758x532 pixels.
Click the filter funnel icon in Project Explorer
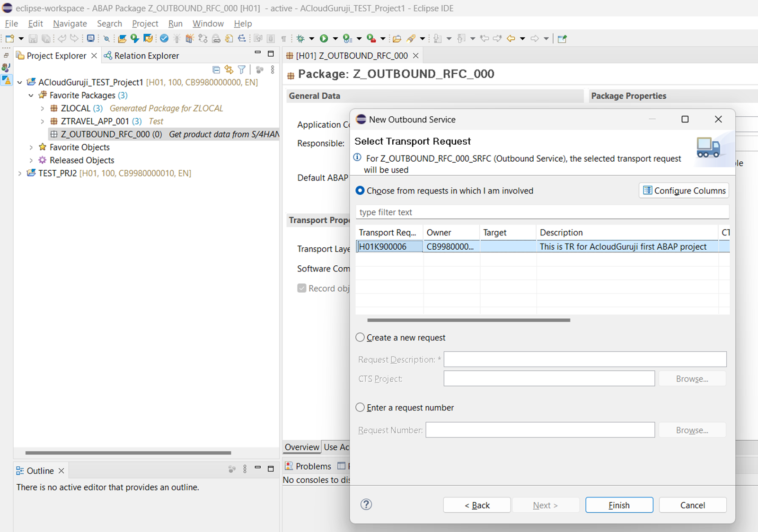242,70
